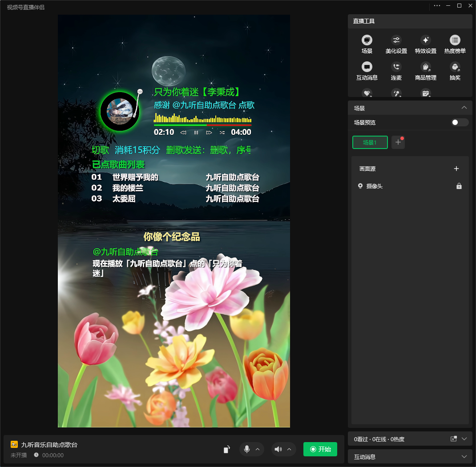Open the speaker volume options arrow
Screen dimensions: 476x467
[289, 449]
